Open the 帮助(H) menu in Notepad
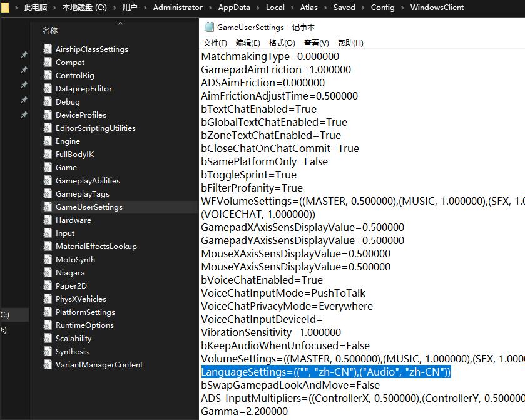 (350, 43)
